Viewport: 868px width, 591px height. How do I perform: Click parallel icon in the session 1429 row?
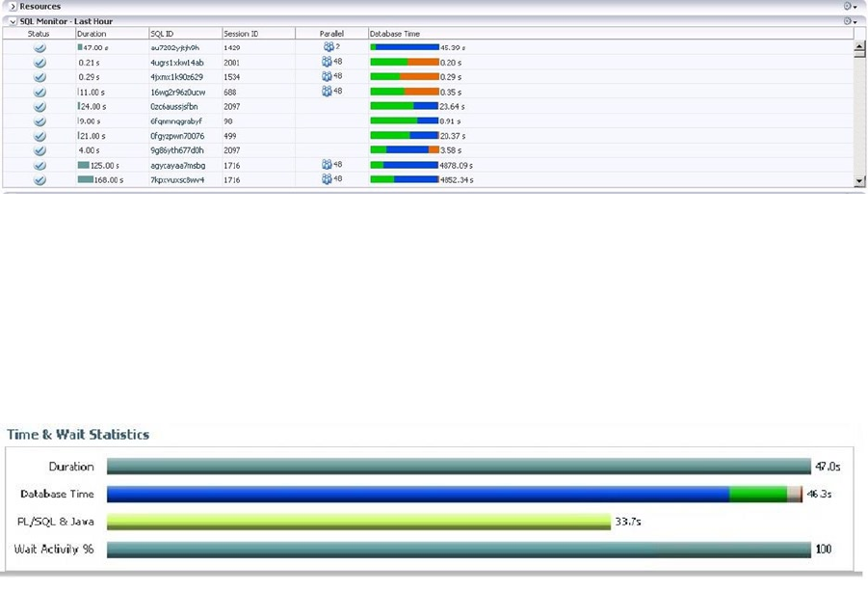point(329,47)
